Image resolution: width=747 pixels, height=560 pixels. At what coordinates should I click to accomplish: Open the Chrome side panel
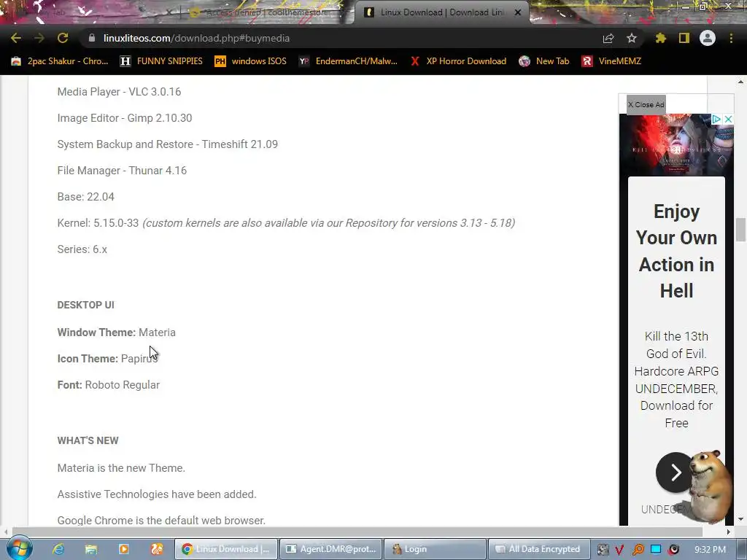tap(684, 38)
